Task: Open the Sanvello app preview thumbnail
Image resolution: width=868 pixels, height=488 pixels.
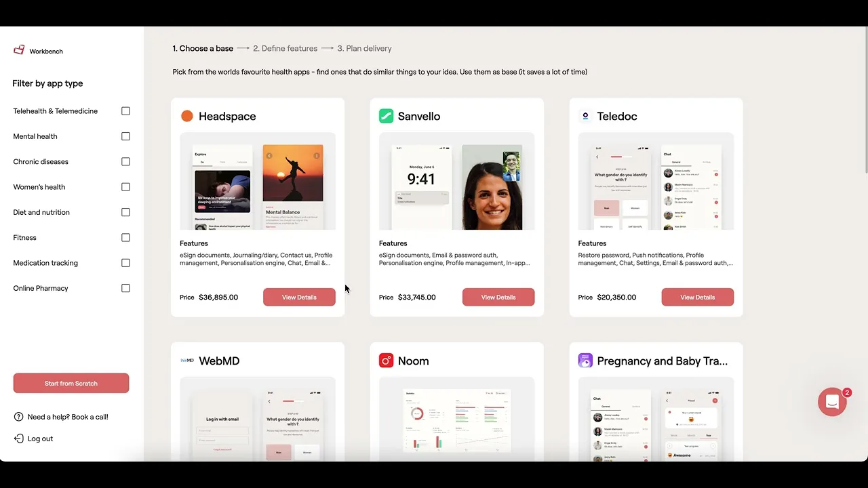Action: click(457, 181)
